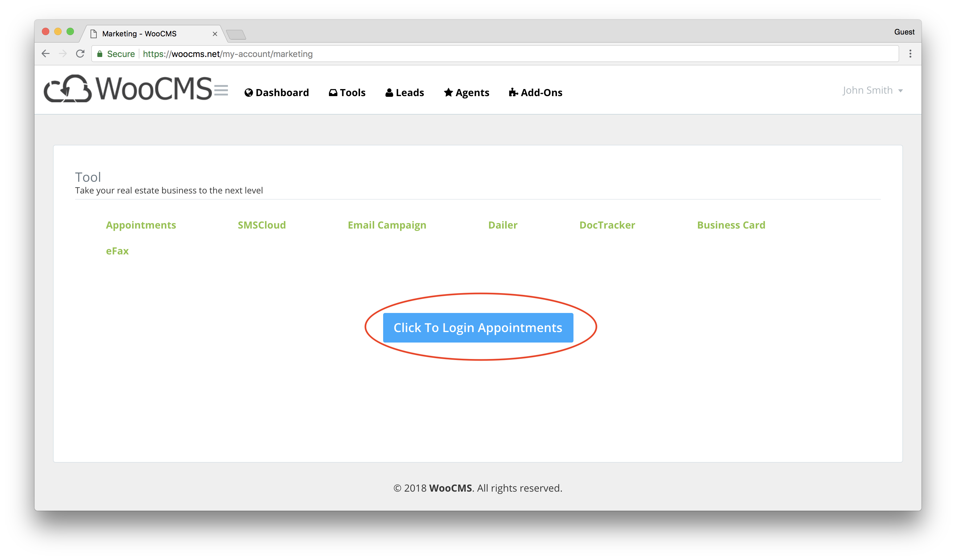Reload the current page
The height and width of the screenshot is (560, 956).
(80, 54)
